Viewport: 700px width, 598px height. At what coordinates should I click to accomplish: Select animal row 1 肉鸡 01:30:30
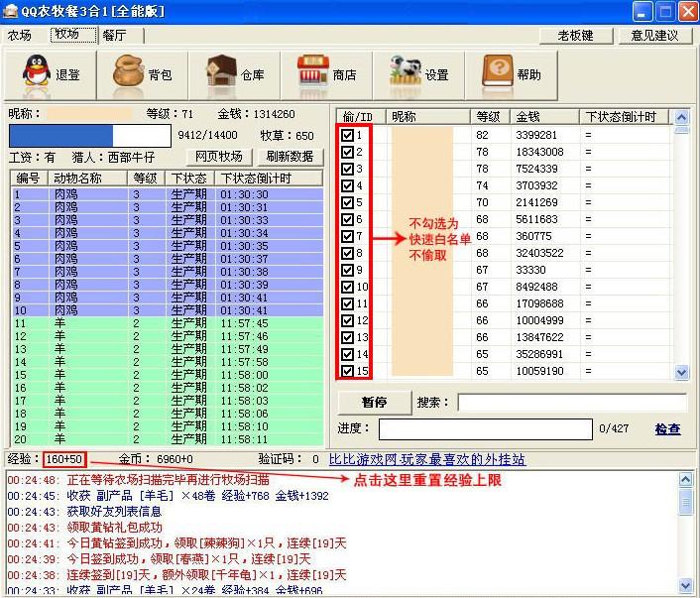pyautogui.click(x=167, y=194)
